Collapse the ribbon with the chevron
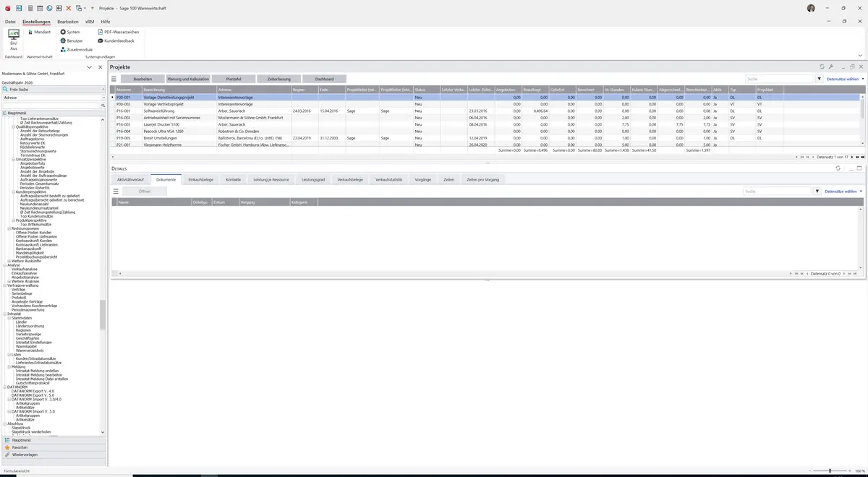The height and width of the screenshot is (477, 868). [x=860, y=55]
